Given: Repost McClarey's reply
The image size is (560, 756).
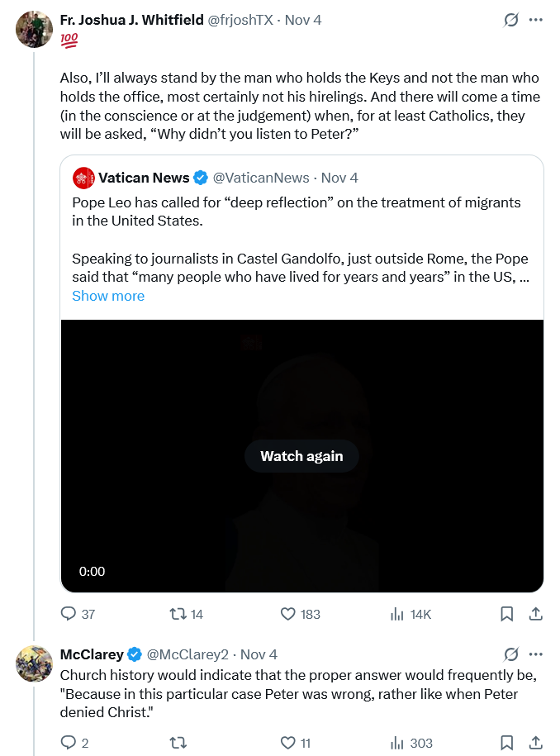Looking at the screenshot, I should [x=177, y=743].
